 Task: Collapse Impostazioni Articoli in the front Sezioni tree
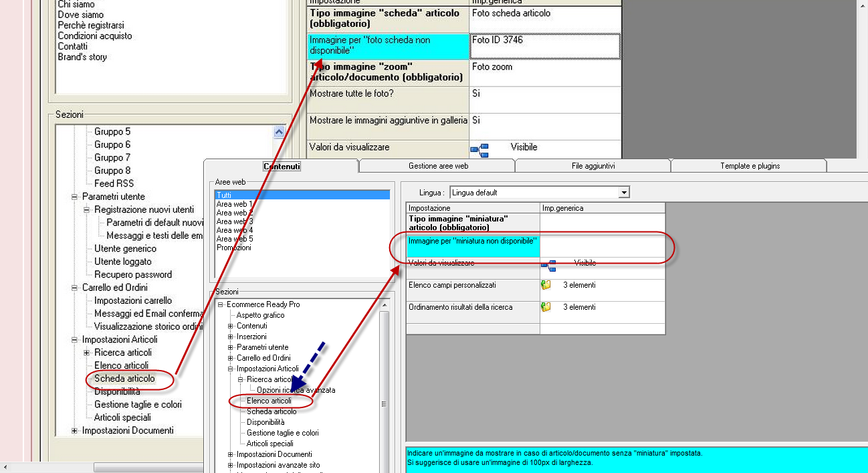click(x=231, y=369)
